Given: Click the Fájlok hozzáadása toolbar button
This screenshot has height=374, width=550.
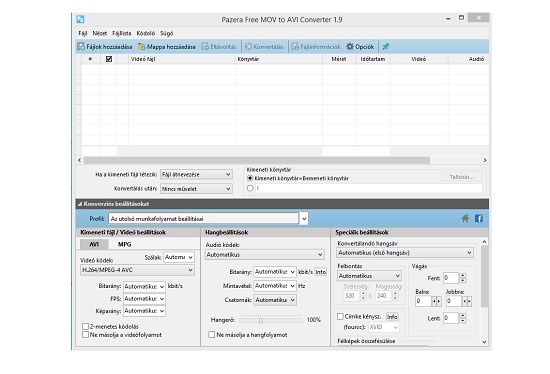Looking at the screenshot, I should click(105, 47).
